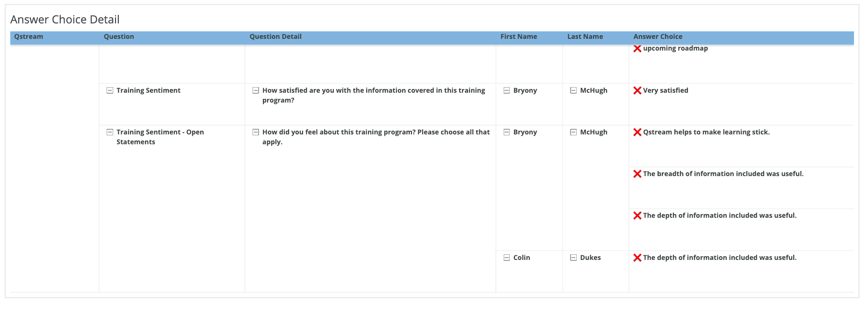Select 'McHugh' in the Training Sentiment row
868x311 pixels.
tap(593, 90)
